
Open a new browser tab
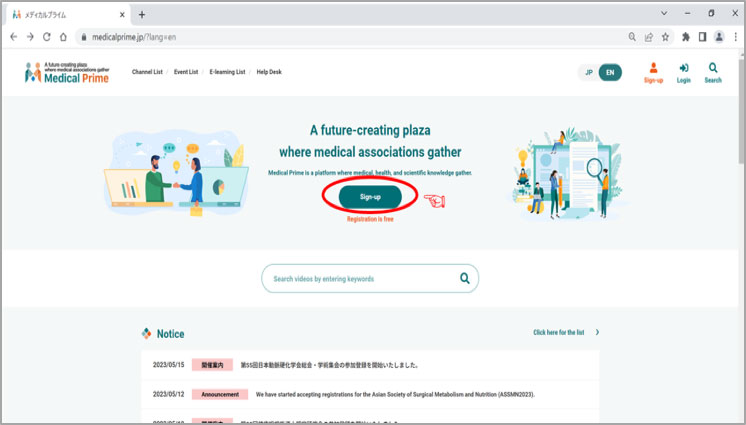pyautogui.click(x=142, y=15)
